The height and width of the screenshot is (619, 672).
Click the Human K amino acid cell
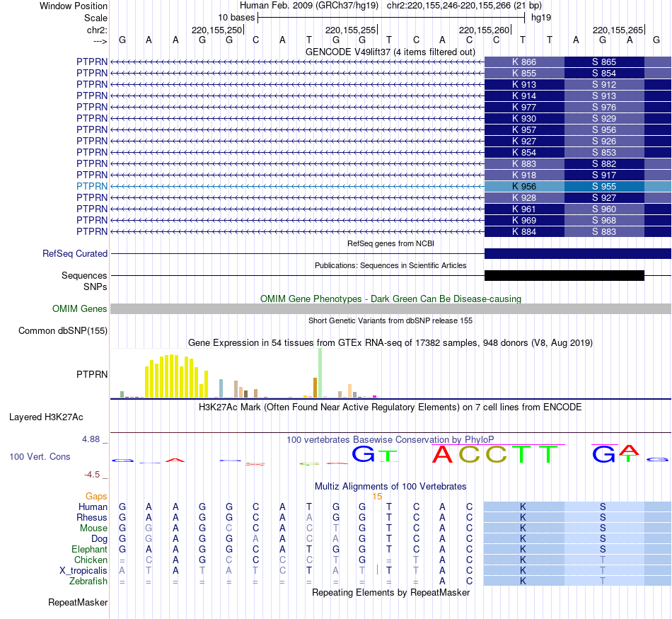(523, 507)
